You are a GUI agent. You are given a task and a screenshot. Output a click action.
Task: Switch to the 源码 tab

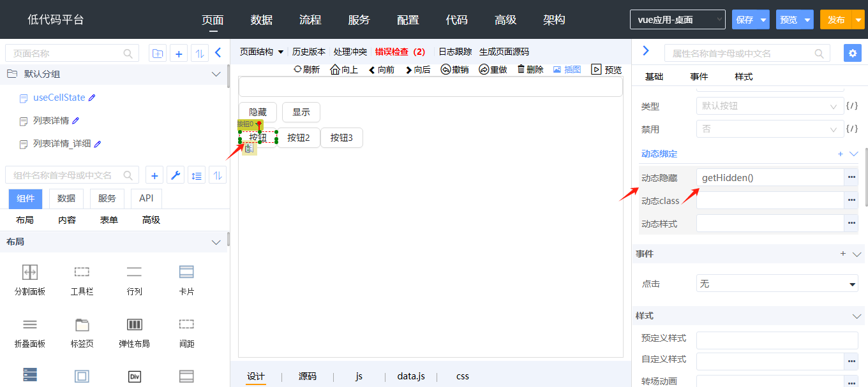[308, 376]
